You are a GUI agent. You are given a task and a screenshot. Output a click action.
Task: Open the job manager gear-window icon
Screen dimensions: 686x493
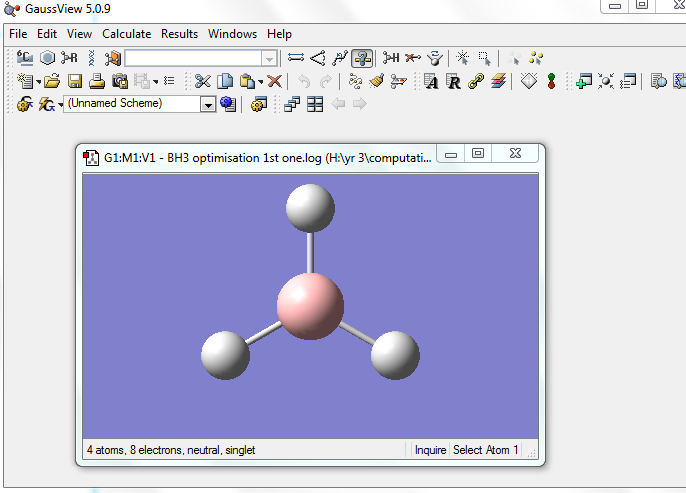[259, 105]
